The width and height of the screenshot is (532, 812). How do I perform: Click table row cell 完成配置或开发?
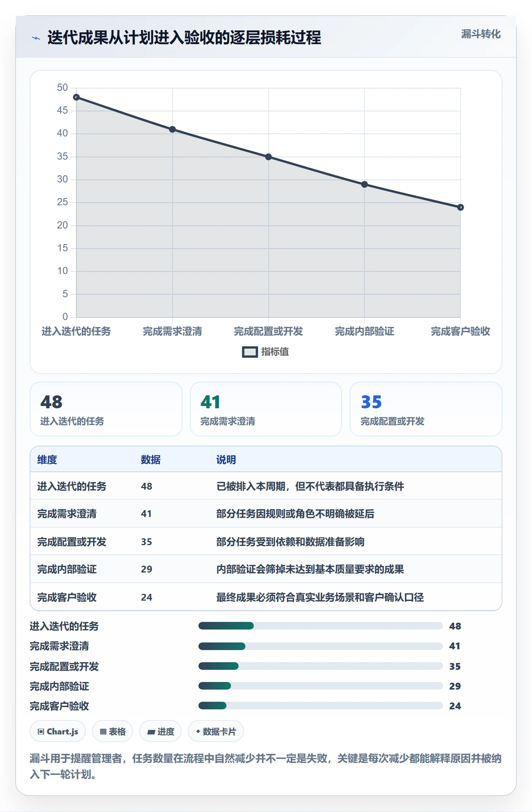pos(72,542)
